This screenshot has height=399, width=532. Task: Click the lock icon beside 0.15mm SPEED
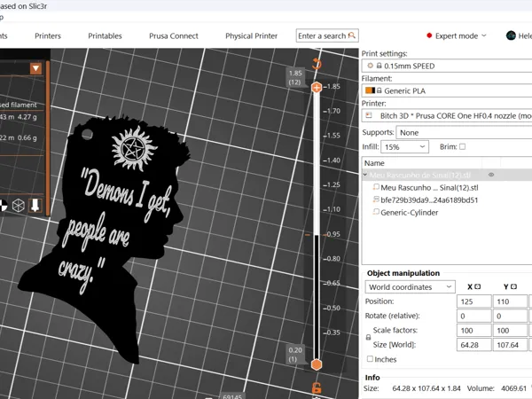[x=379, y=66]
